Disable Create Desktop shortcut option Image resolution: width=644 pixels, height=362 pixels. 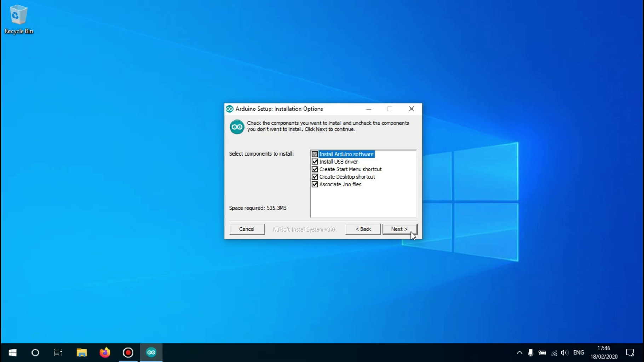315,176
